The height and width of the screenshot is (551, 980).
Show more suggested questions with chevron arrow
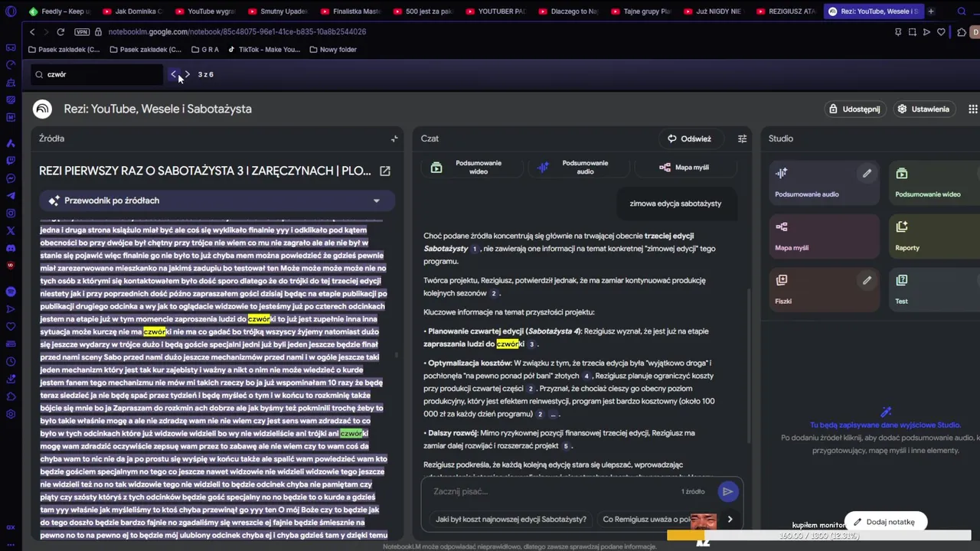tap(730, 519)
